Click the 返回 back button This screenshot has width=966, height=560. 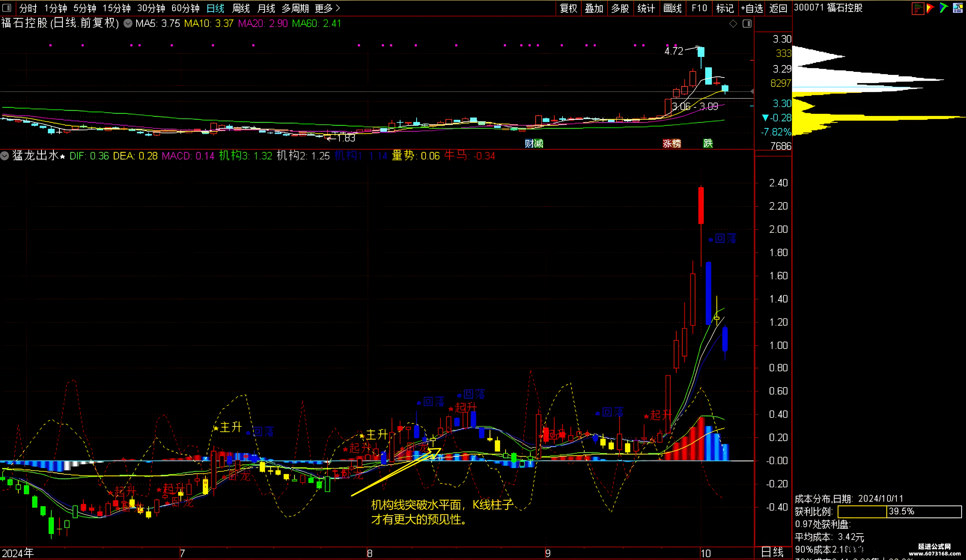coord(778,8)
